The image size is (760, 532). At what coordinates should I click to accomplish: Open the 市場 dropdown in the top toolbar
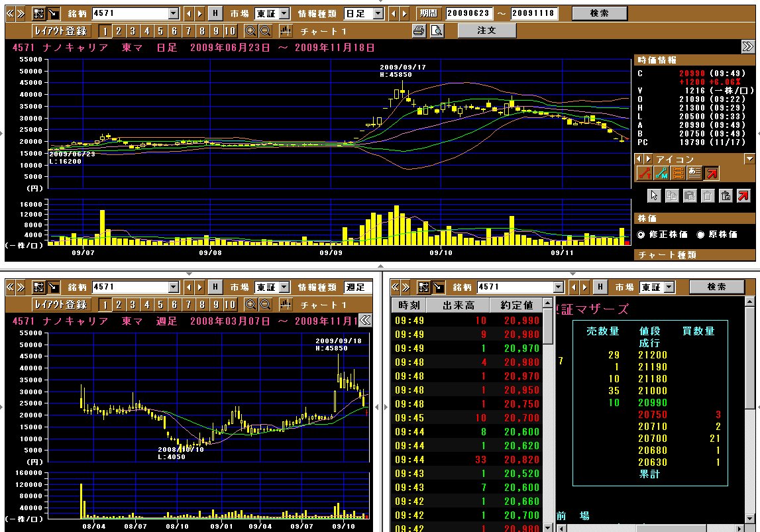coord(284,13)
